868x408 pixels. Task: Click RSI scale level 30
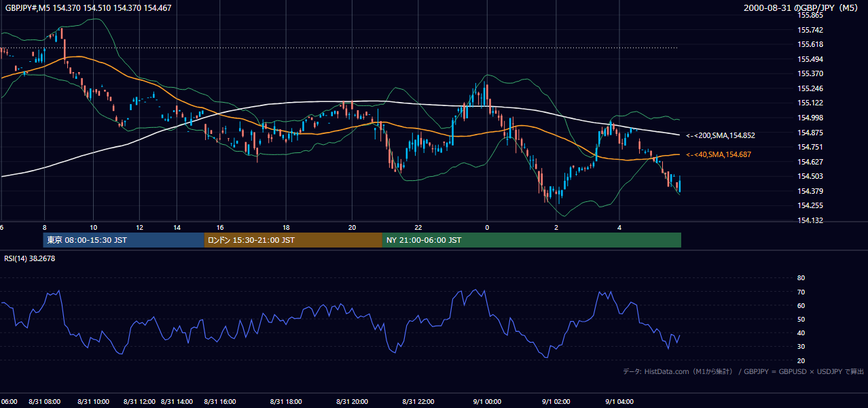[801, 347]
